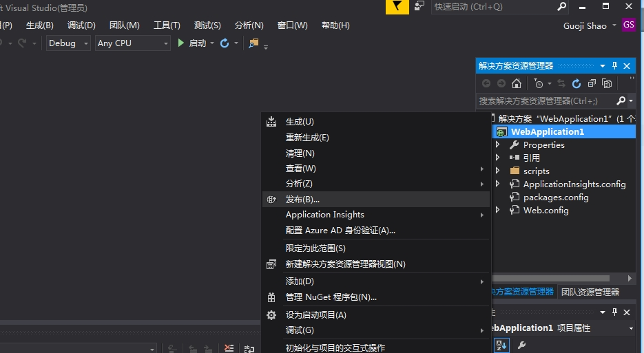The width and height of the screenshot is (644, 353).
Task: Expand ApplicationInsights.config node
Action: point(497,184)
